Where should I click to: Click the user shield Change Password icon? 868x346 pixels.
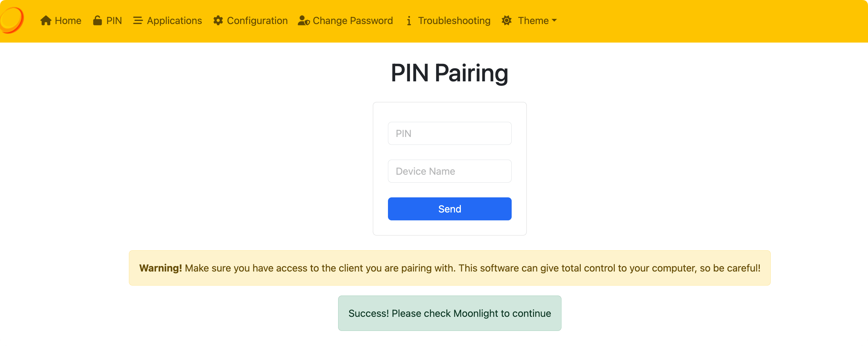click(x=303, y=21)
